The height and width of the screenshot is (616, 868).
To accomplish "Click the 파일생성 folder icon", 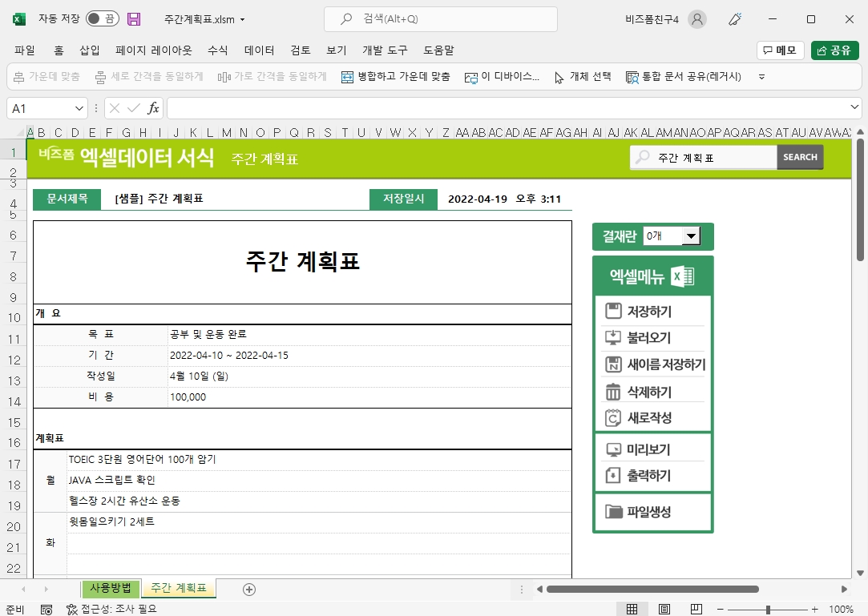I will coord(614,512).
